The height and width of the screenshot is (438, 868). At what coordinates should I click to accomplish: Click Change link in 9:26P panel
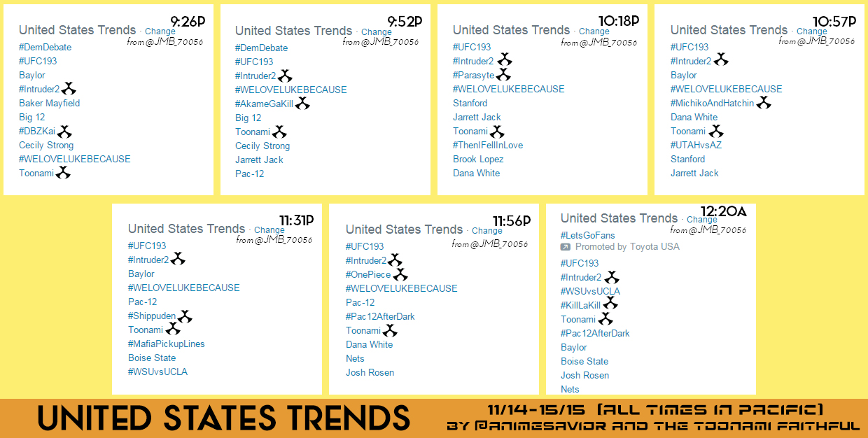tap(160, 31)
